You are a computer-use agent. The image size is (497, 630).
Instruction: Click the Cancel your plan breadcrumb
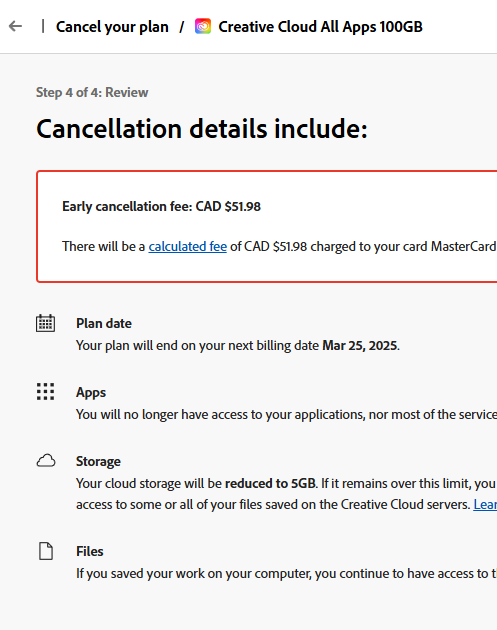(x=112, y=27)
